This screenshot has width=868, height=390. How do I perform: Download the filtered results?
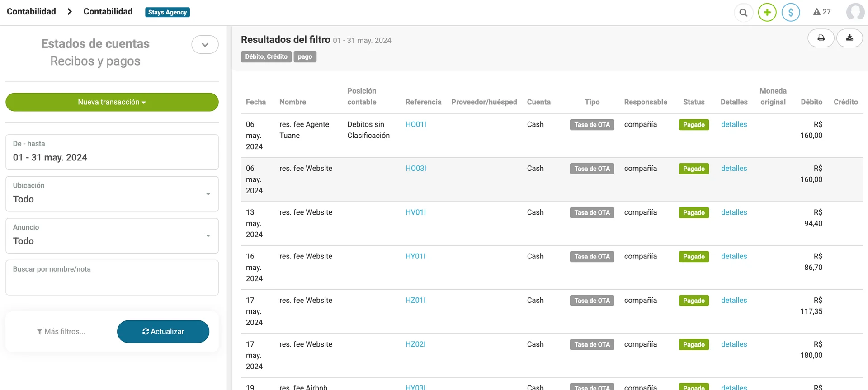pos(849,38)
